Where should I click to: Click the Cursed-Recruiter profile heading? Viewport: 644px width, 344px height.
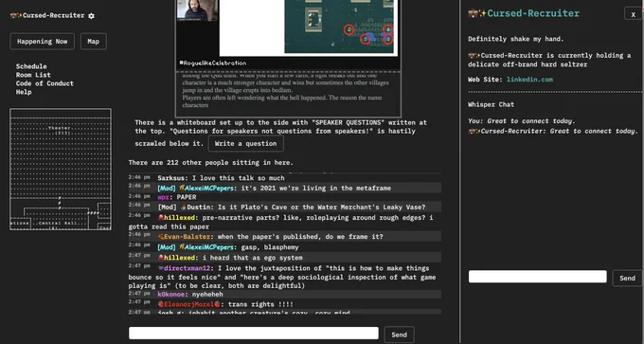pyautogui.click(x=533, y=13)
